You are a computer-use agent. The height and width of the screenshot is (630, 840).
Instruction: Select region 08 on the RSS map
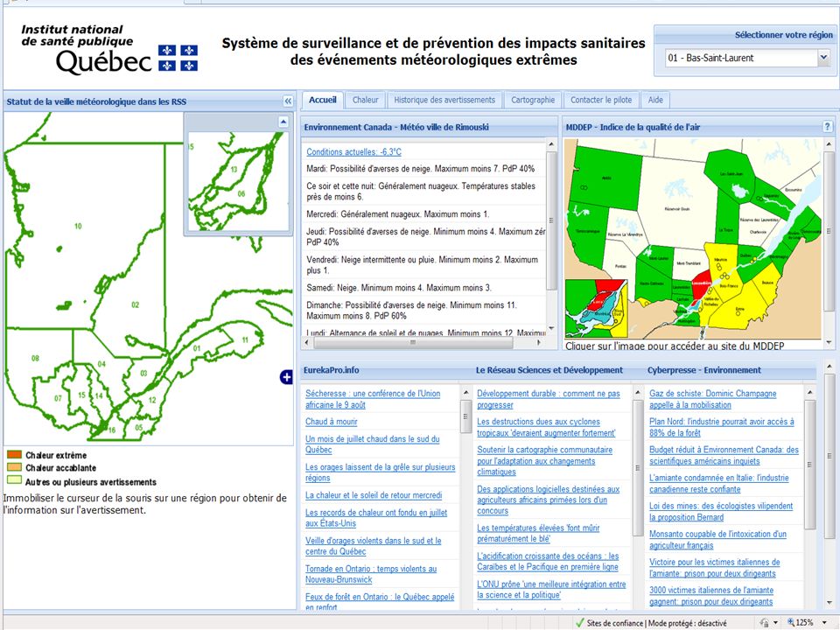(35, 358)
